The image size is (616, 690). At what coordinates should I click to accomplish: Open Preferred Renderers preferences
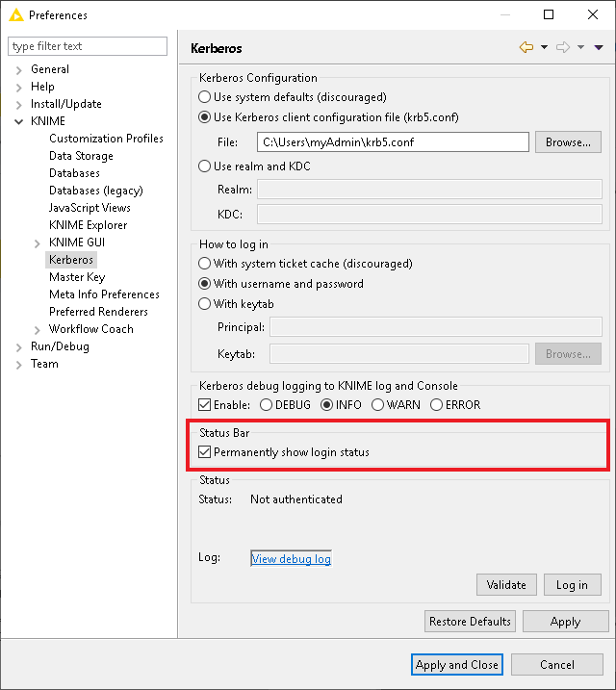tap(98, 312)
